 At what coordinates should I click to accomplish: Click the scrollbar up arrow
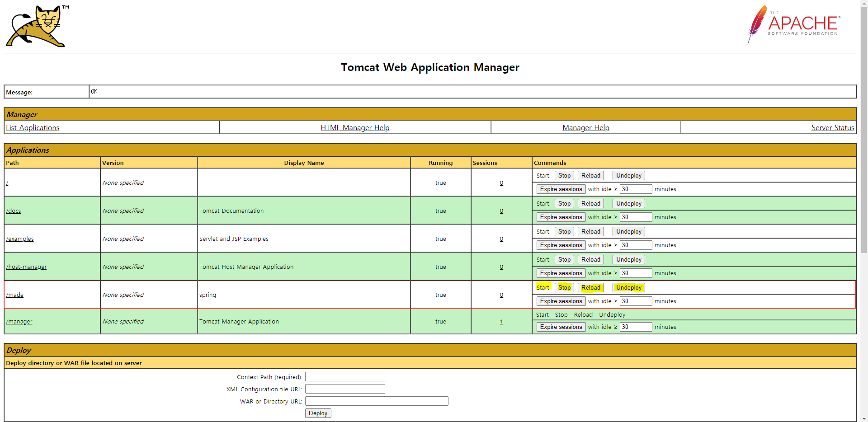pos(864,4)
